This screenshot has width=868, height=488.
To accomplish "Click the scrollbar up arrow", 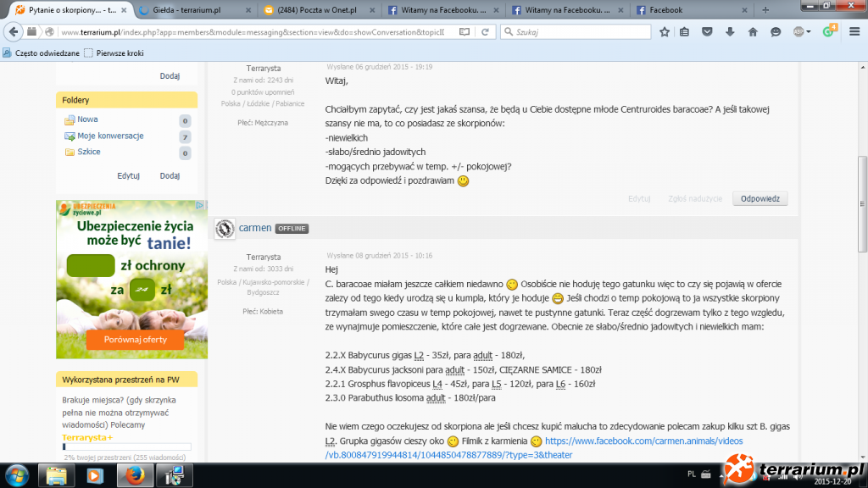I will point(862,68).
